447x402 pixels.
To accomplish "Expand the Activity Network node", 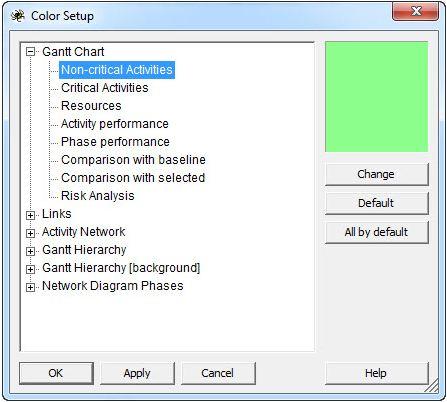I will [30, 233].
